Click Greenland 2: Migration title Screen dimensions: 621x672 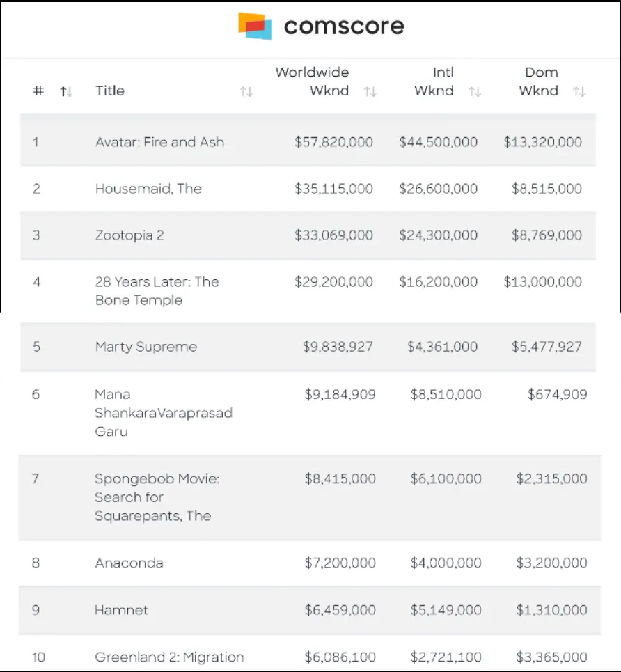169,657
